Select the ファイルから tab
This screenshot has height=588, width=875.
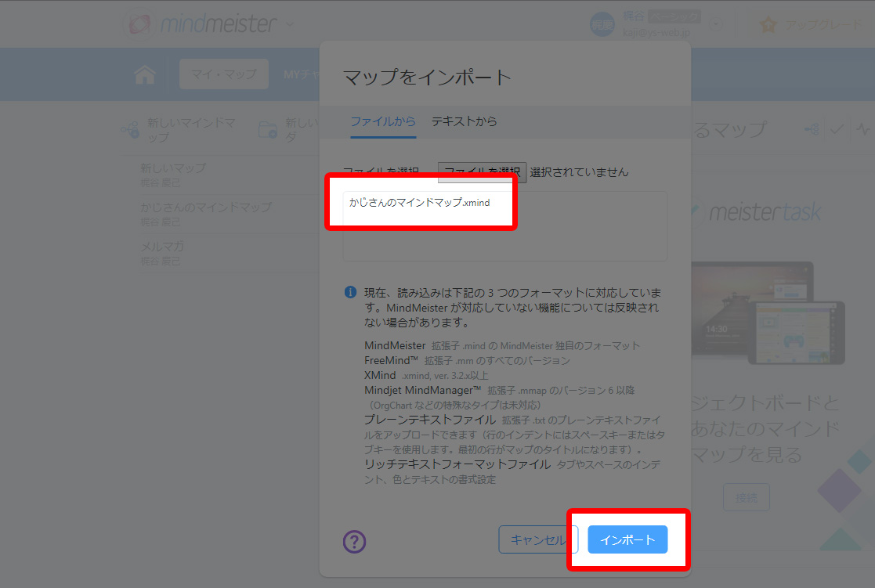(x=383, y=122)
